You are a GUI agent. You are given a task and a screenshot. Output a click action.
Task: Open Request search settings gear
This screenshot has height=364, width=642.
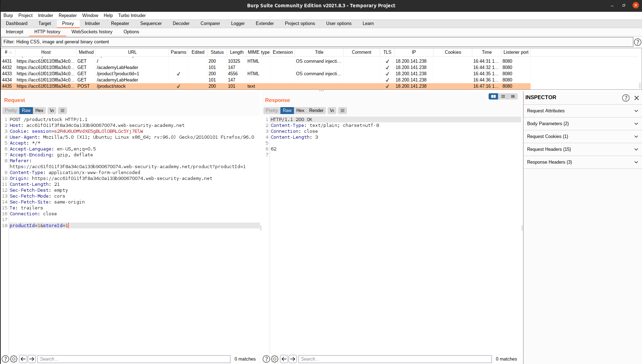14,359
